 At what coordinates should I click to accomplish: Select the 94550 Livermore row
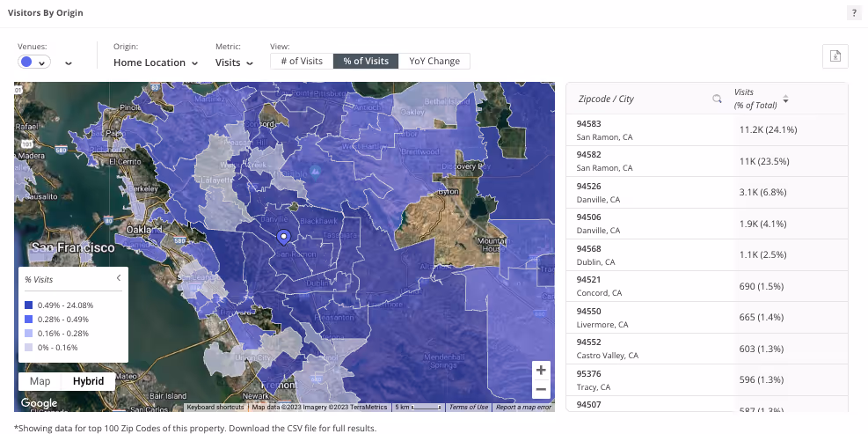pos(707,318)
